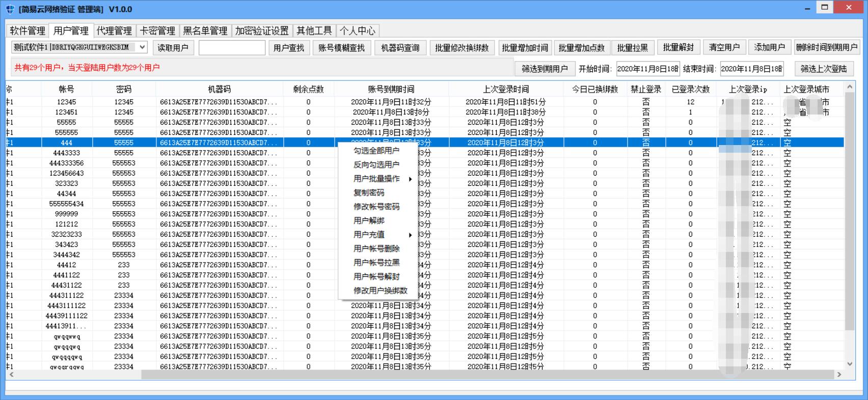
Task: Focus the user search text field
Action: coord(232,47)
